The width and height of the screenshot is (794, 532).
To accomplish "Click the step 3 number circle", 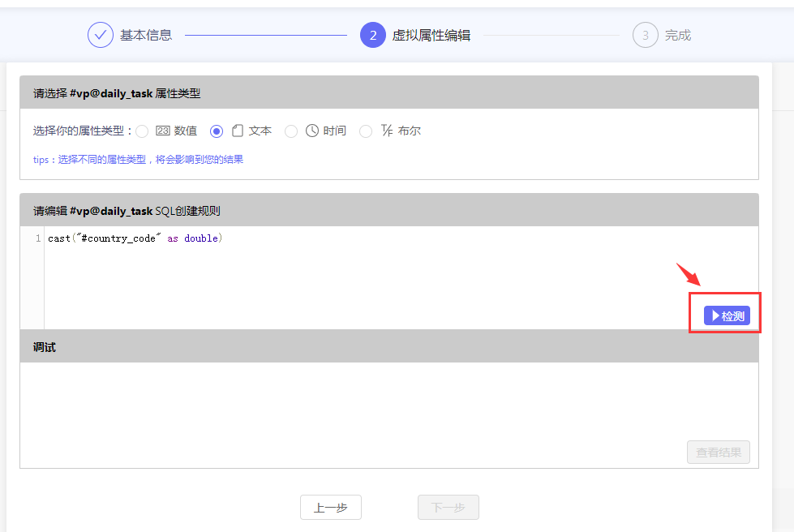I will tap(645, 36).
